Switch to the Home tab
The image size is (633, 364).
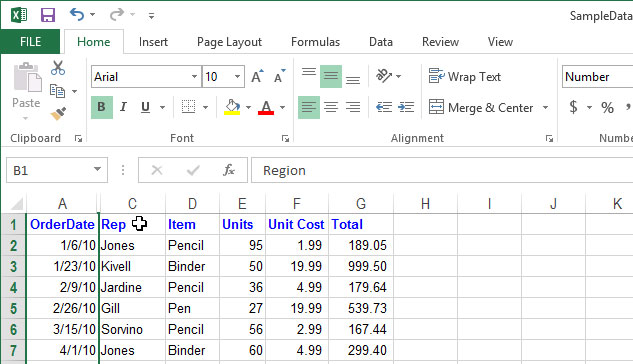[94, 42]
